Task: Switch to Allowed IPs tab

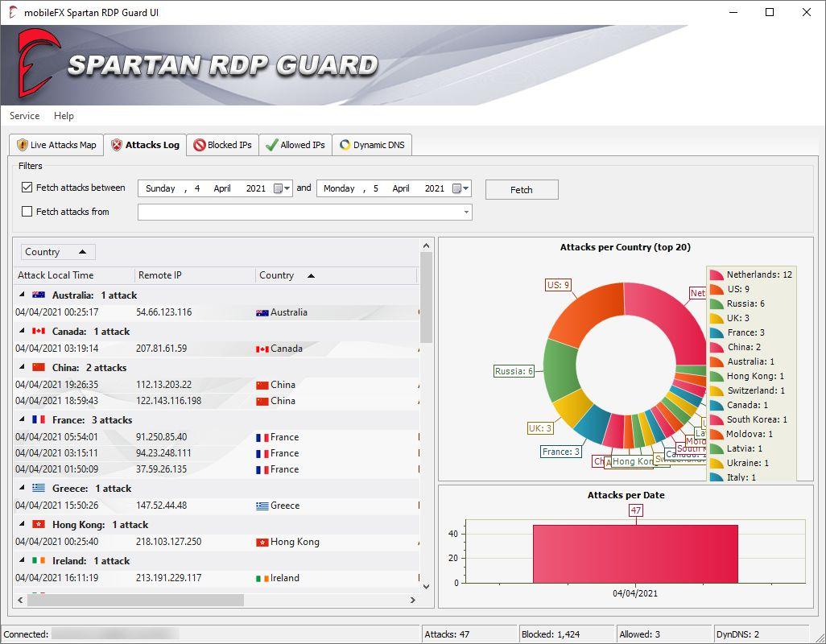Action: tap(295, 145)
